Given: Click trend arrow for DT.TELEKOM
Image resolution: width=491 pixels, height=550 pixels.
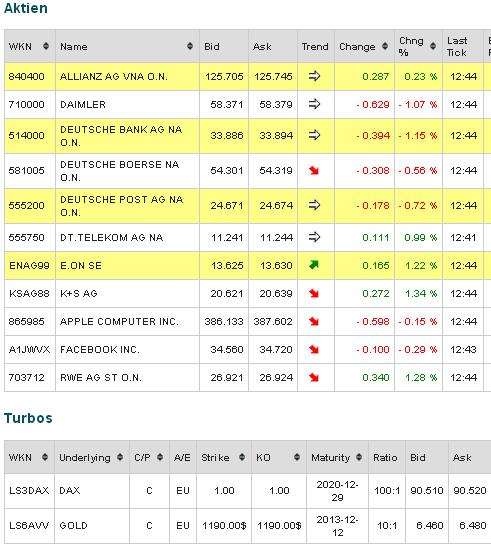Looking at the screenshot, I should tap(314, 237).
